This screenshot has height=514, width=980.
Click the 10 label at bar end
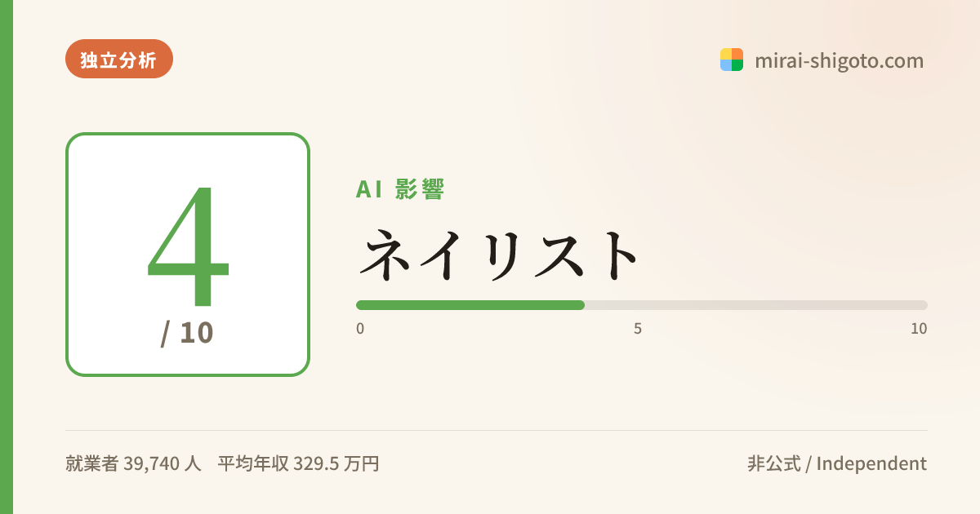point(919,329)
